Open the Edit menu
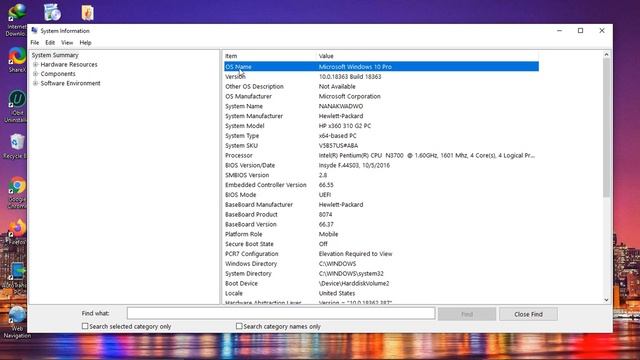Image resolution: width=640 pixels, height=360 pixels. [50, 42]
